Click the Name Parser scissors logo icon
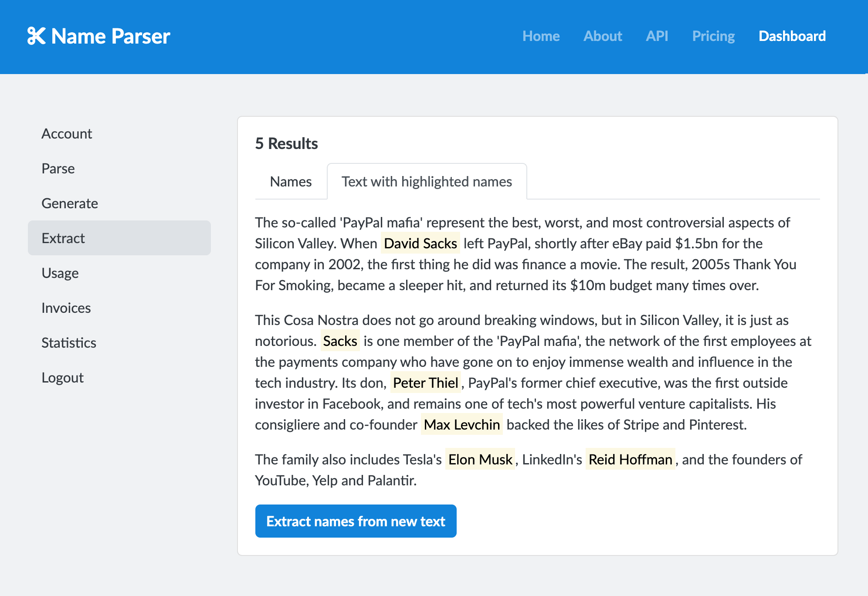Viewport: 868px width, 596px height. 36,36
